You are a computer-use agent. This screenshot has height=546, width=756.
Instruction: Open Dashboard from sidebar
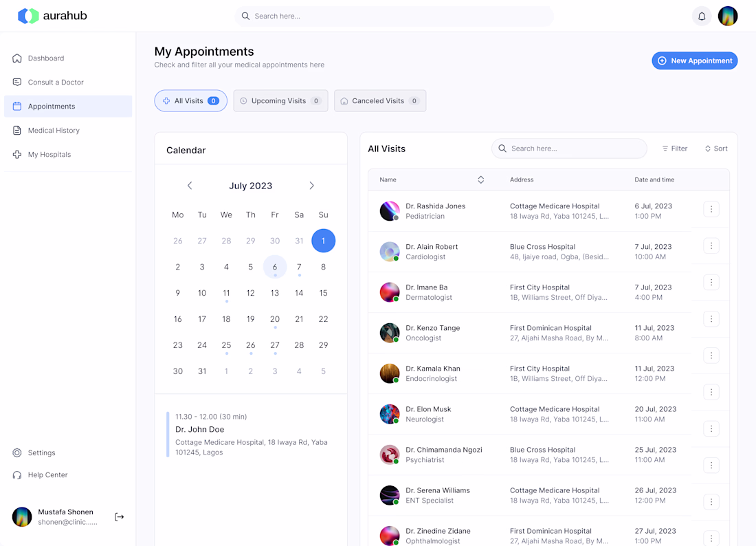68,58
